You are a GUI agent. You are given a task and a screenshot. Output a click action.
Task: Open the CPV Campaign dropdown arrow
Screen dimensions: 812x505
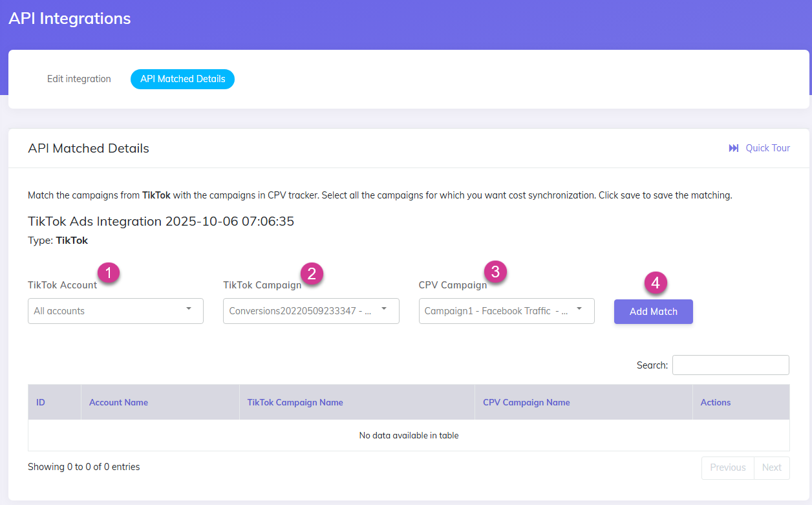(x=579, y=310)
